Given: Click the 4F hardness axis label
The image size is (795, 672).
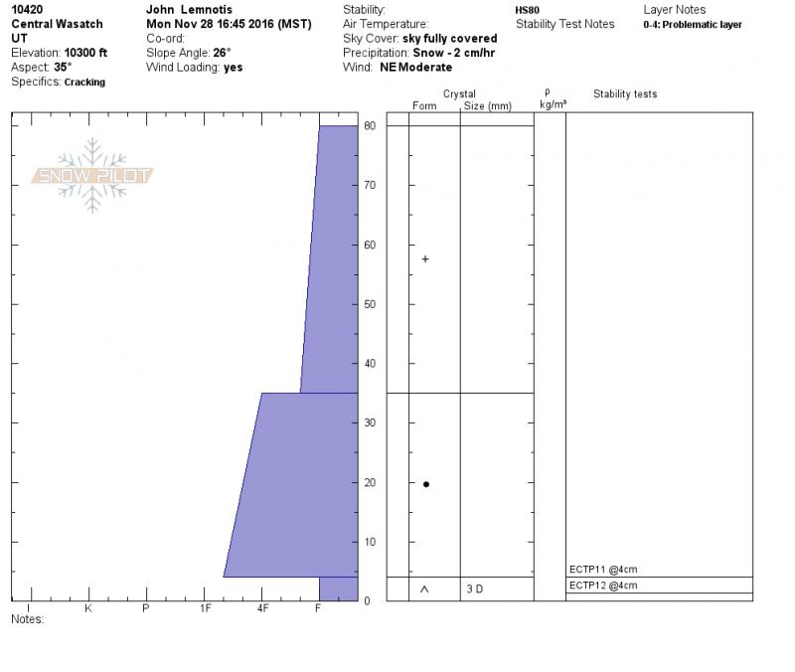Looking at the screenshot, I should coord(262,608).
